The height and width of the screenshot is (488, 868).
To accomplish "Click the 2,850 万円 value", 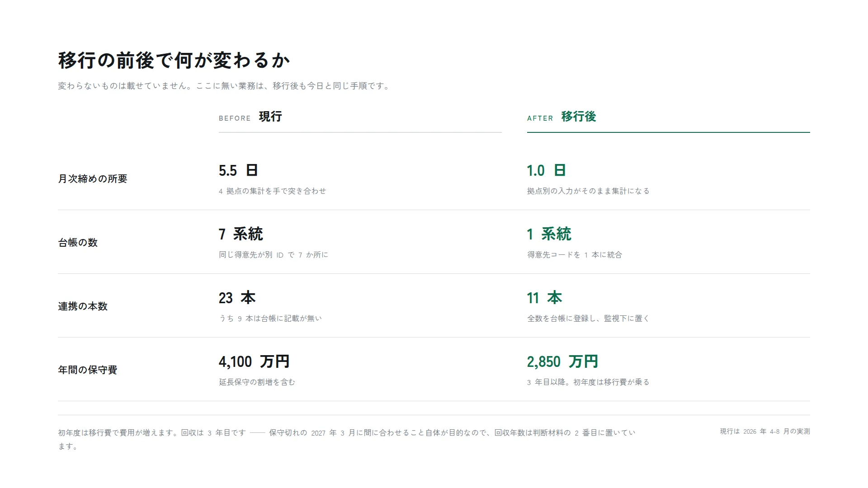I will 563,361.
